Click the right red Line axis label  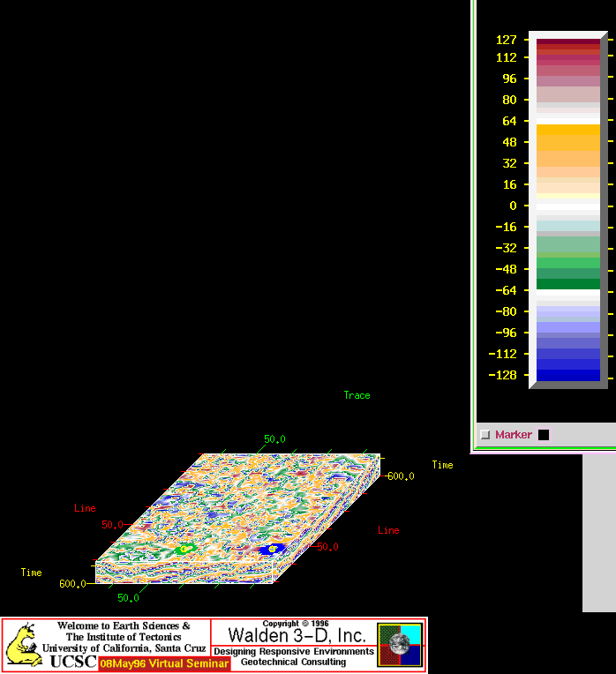(388, 530)
